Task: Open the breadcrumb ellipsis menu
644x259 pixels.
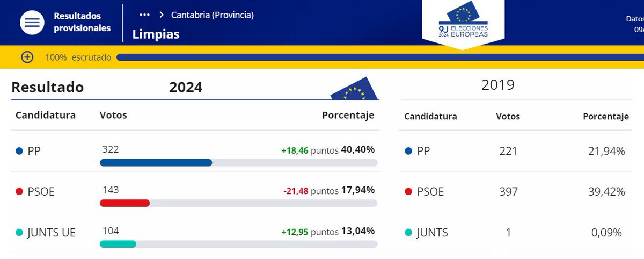Action: click(x=144, y=15)
